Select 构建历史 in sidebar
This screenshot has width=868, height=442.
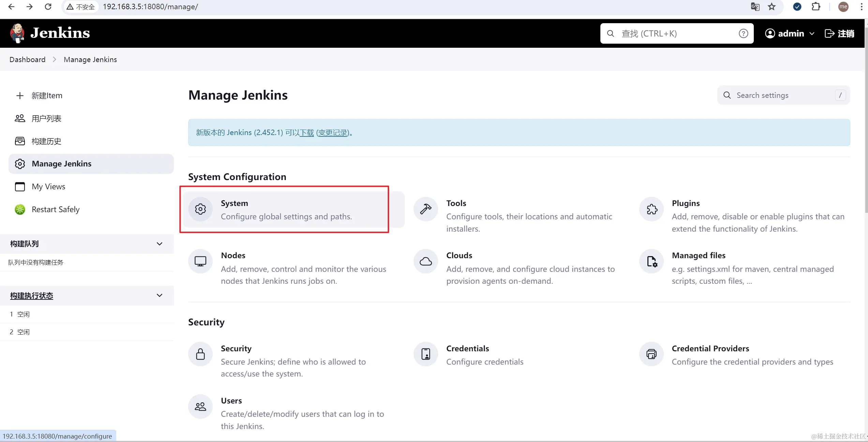[46, 141]
